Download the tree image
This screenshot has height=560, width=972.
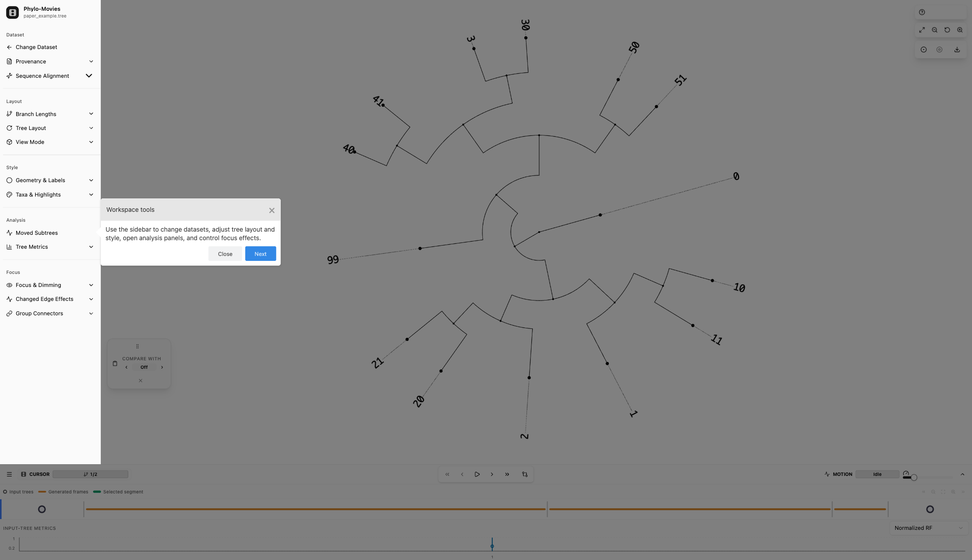(957, 50)
